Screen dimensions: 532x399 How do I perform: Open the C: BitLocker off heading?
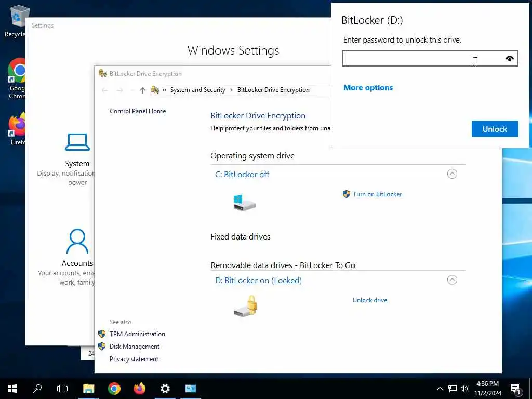[242, 175]
